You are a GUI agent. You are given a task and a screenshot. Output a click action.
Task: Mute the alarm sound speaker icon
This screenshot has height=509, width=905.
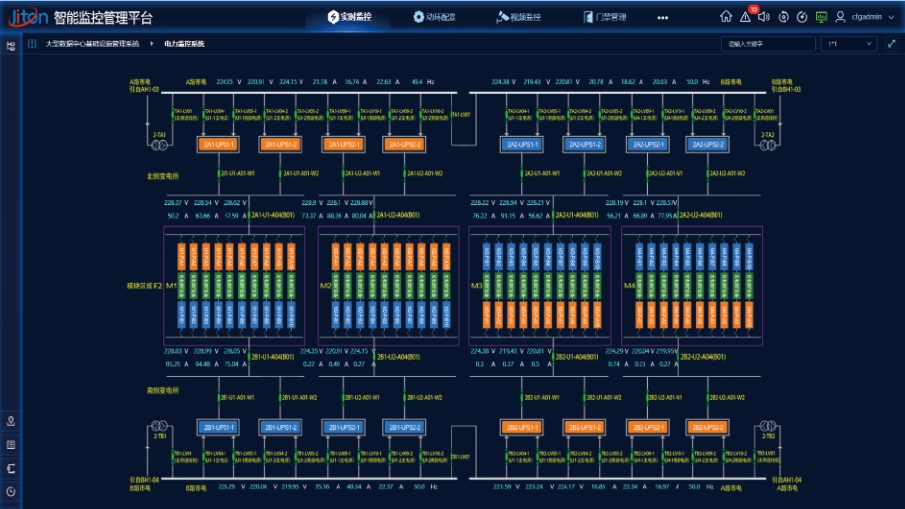[x=763, y=17]
